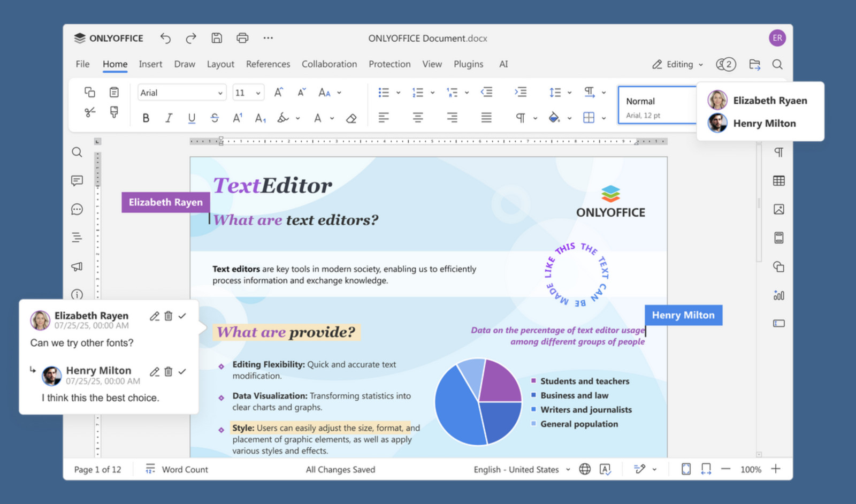Increase font size with larger A icon

(x=279, y=93)
